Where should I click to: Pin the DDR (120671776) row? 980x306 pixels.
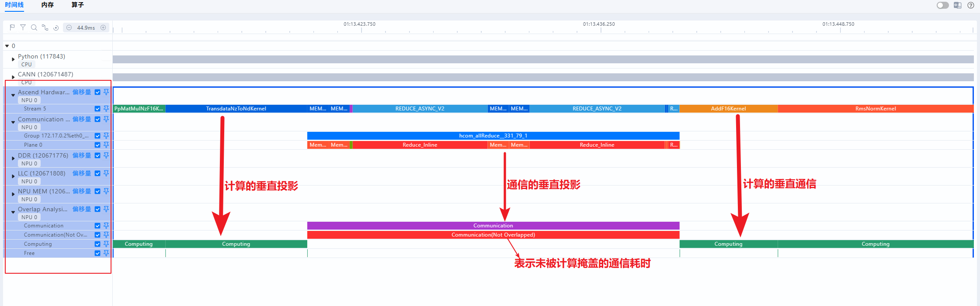[106, 155]
